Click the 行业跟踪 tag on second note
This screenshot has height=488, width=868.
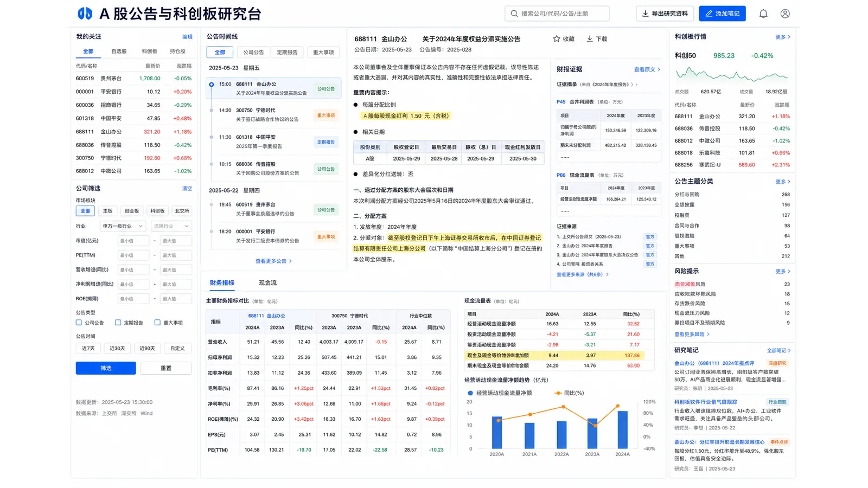777,402
